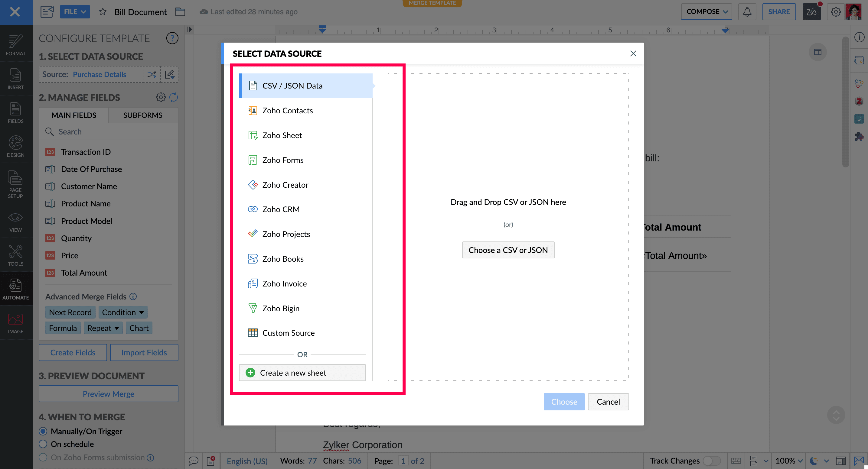Insert a Chart merge field
Viewport: 868px width, 469px height.
[139, 328]
